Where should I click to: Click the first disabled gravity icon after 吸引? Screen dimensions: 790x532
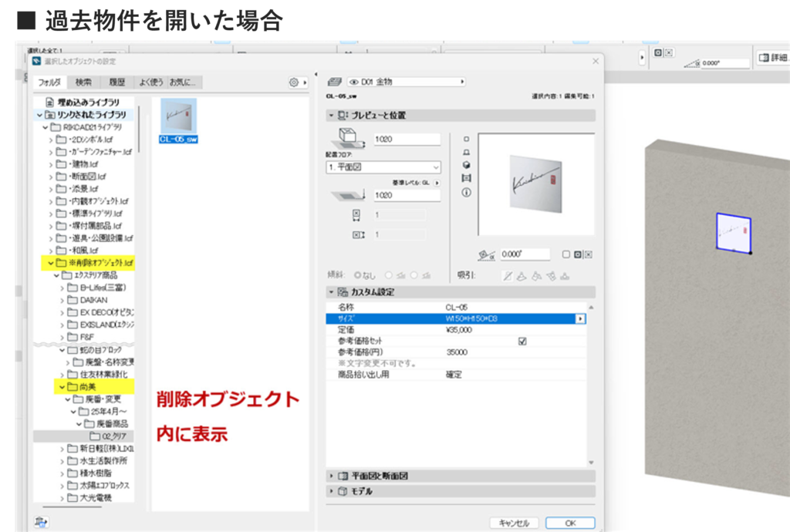tap(508, 276)
